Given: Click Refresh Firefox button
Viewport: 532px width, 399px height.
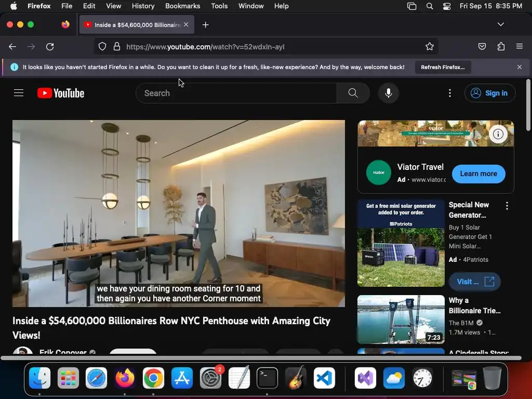Looking at the screenshot, I should (x=443, y=67).
